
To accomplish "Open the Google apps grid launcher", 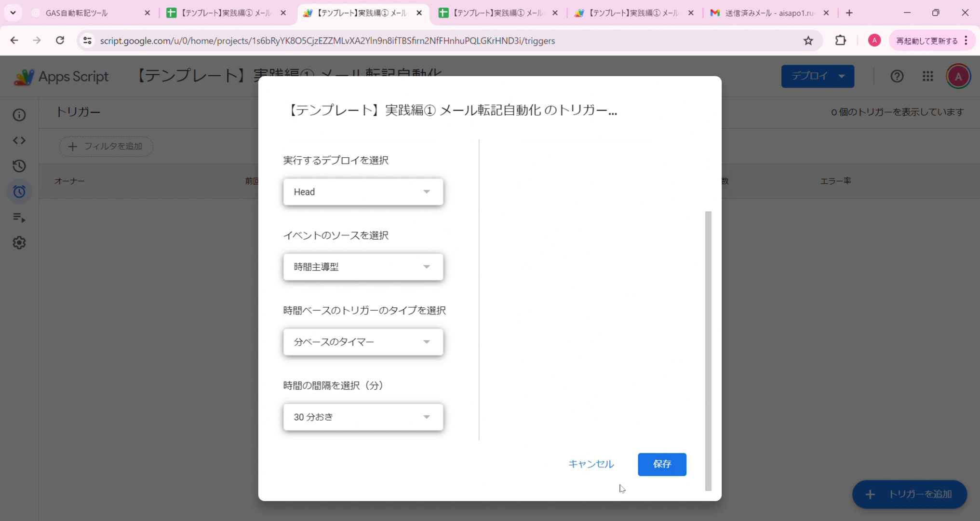I will pyautogui.click(x=927, y=76).
